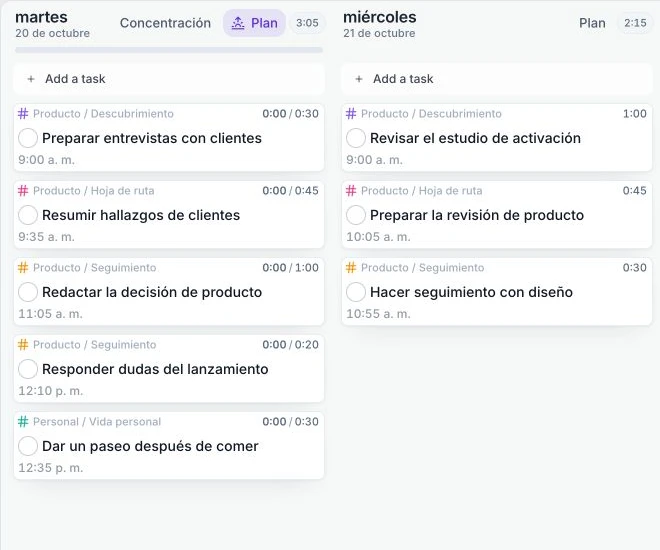This screenshot has height=550, width=660.
Task: Mark Preparar entrevistas con clientes as complete
Action: click(28, 138)
